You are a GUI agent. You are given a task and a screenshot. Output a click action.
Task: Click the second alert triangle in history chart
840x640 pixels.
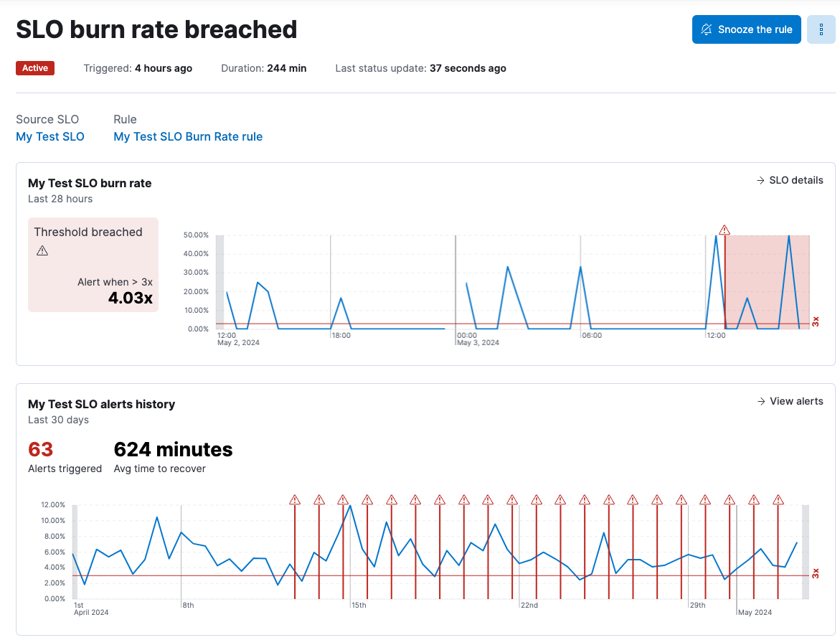(319, 499)
